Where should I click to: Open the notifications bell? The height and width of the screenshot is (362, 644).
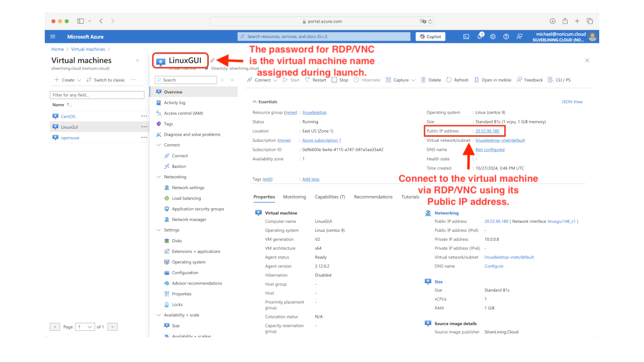(480, 37)
